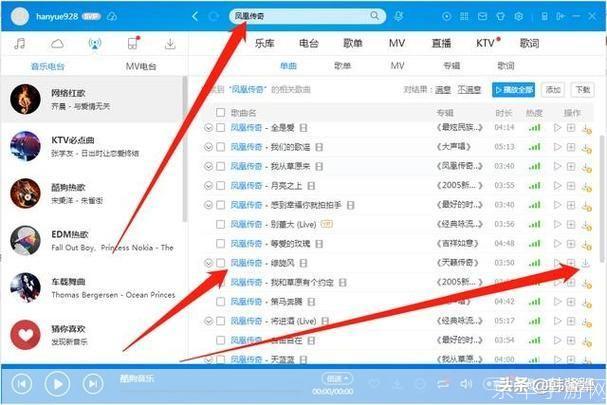Viewport: 607px width, 405px height.
Task: Check the box for 我们的歌谣
Action: pos(220,147)
